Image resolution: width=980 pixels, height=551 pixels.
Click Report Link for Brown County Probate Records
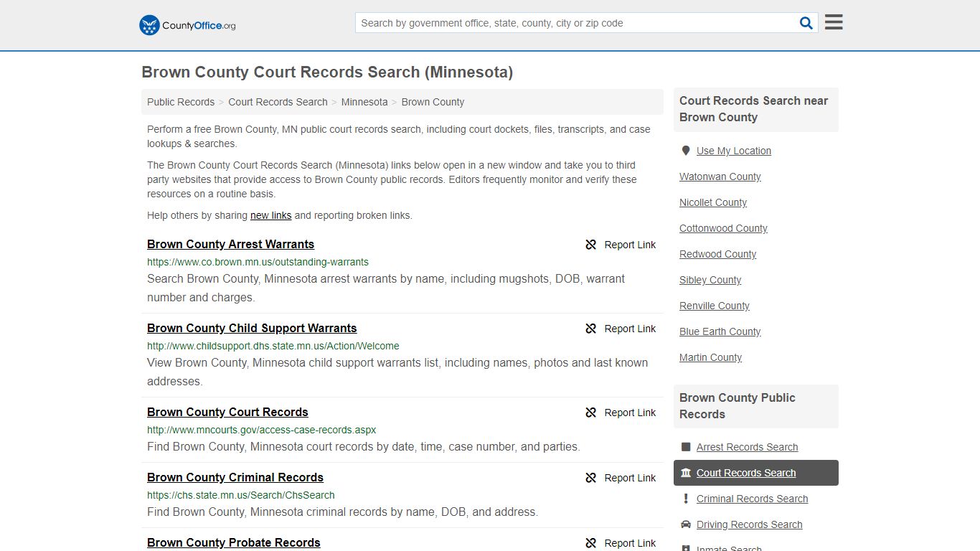[631, 543]
